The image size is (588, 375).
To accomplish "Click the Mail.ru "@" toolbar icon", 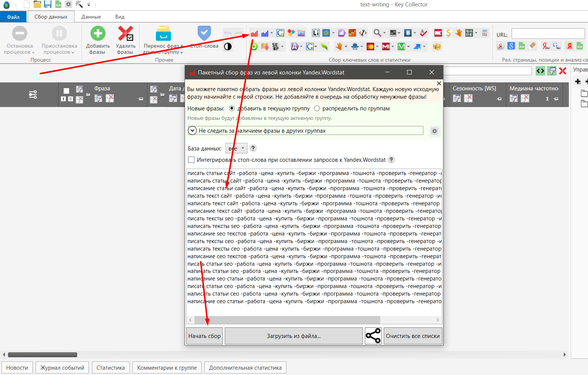I will [x=326, y=33].
